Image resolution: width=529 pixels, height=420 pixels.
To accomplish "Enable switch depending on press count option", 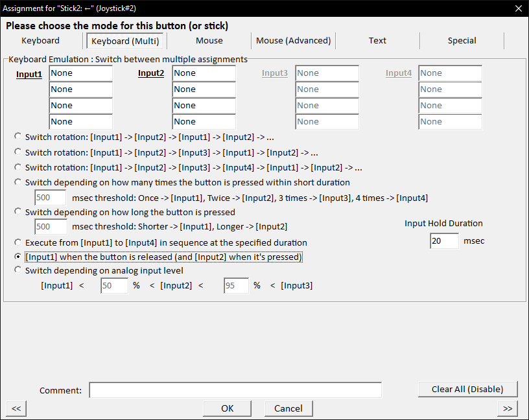I will [18, 183].
